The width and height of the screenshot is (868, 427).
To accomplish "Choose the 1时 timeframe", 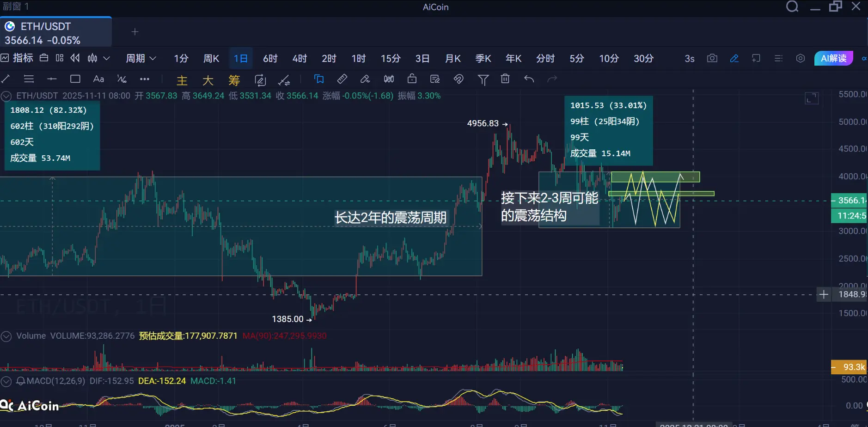I will tap(359, 58).
